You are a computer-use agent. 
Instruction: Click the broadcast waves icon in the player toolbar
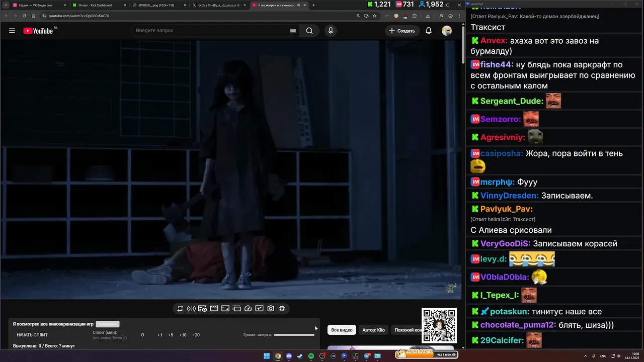point(191,308)
